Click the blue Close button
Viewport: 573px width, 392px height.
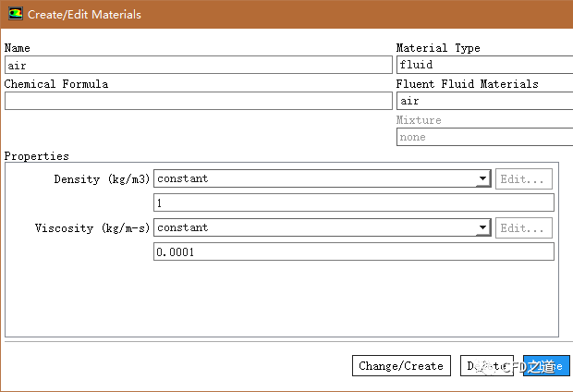tap(547, 366)
